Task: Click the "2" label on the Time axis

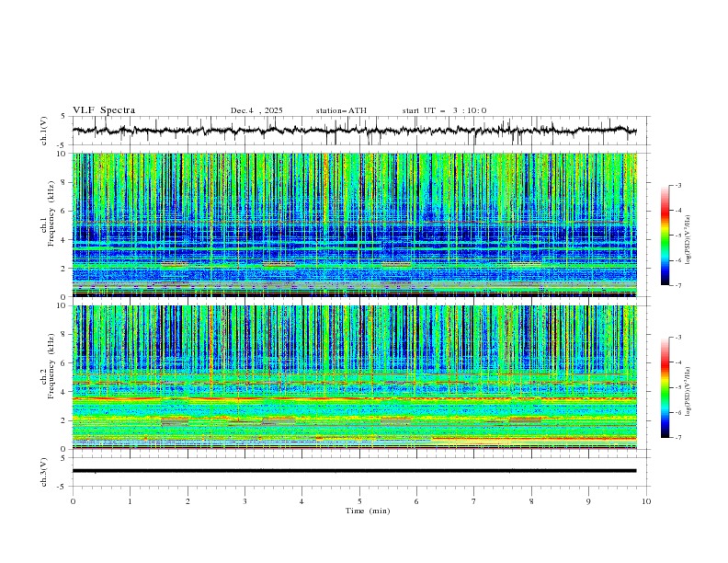Action: click(x=188, y=501)
